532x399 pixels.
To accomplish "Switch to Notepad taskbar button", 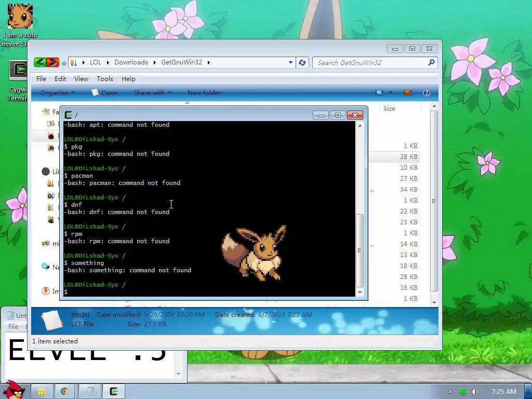I will coord(90,392).
